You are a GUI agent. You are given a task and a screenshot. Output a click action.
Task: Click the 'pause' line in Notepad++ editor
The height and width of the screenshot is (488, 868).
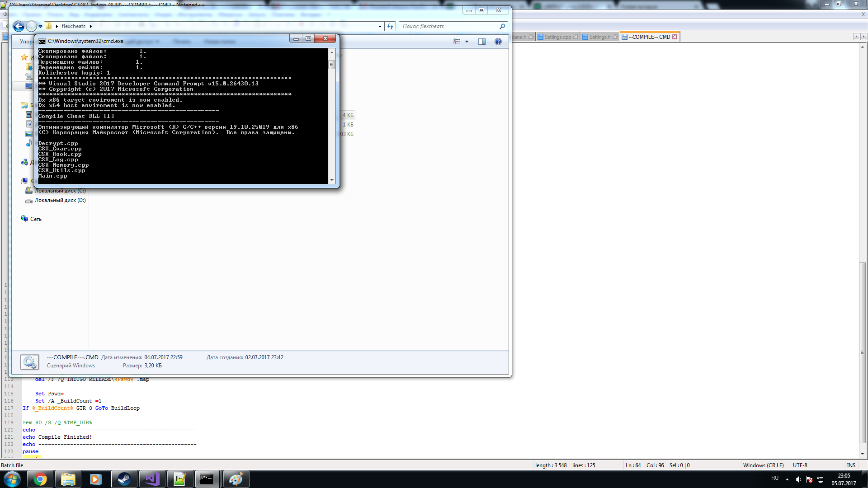(30, 451)
